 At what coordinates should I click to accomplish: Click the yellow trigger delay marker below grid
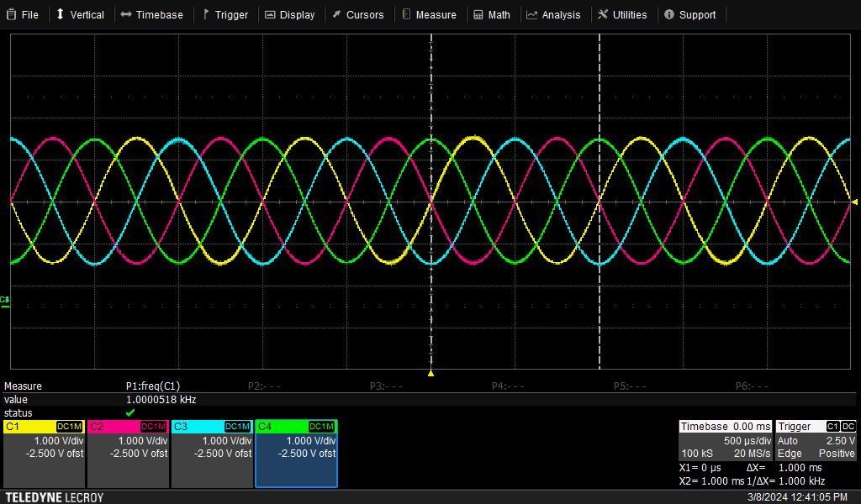431,374
